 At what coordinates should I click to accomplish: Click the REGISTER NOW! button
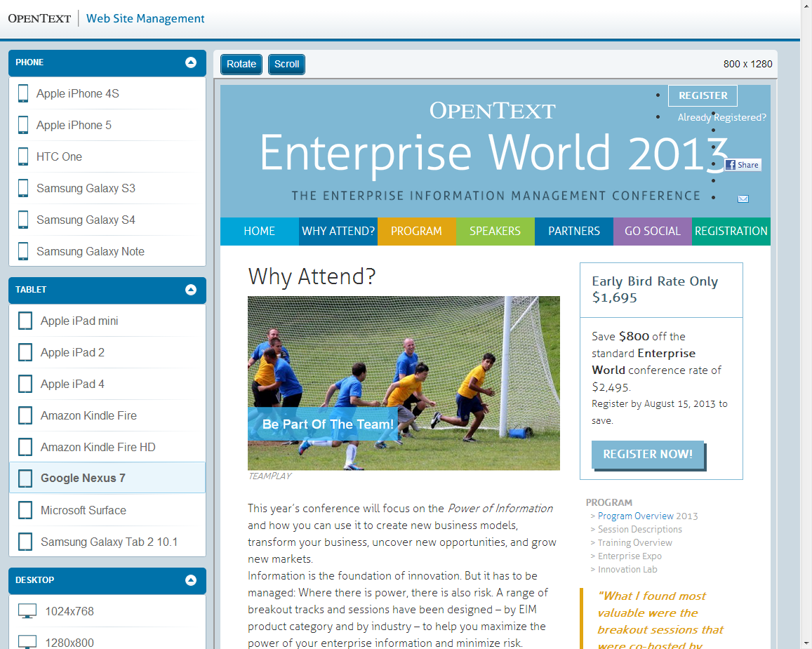coord(648,455)
